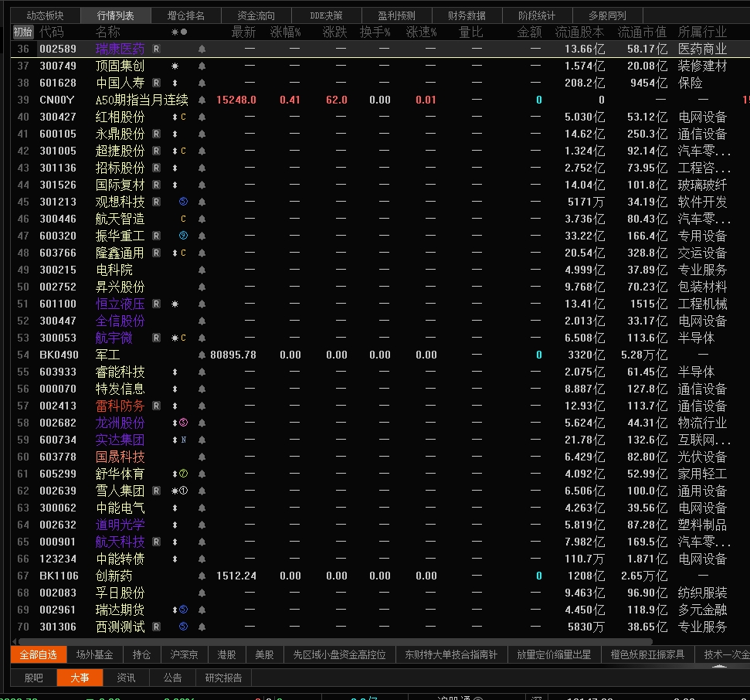The height and width of the screenshot is (700, 750).
Task: Open the 公告 info tab
Action: [173, 678]
